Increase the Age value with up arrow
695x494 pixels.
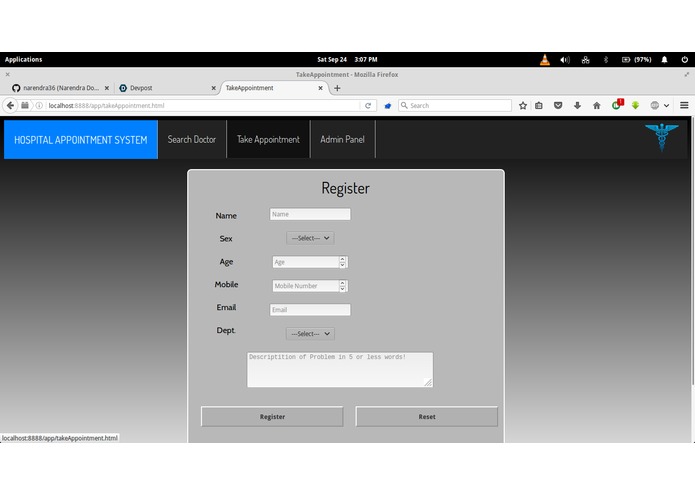(x=343, y=259)
